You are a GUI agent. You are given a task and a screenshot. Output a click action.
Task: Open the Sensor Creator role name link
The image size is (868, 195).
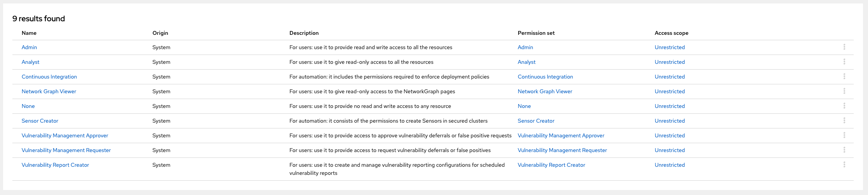click(x=40, y=121)
